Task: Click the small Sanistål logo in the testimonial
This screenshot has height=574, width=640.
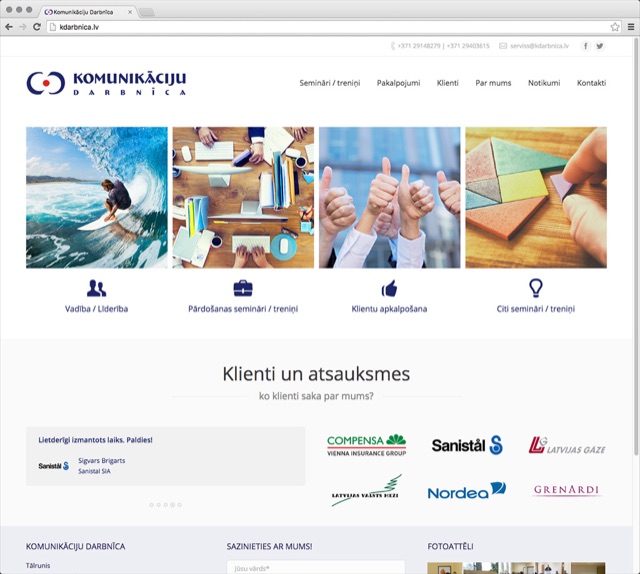Action: tap(53, 466)
